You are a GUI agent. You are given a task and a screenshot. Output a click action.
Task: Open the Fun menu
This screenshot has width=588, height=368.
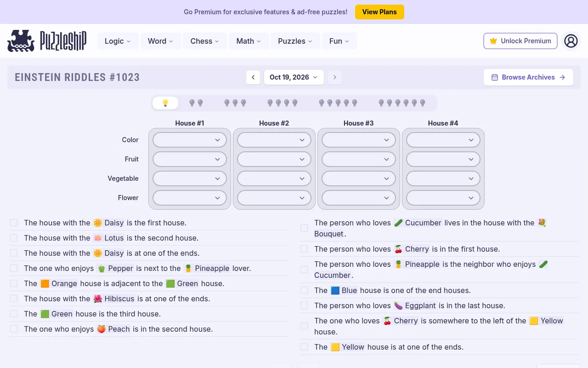339,41
